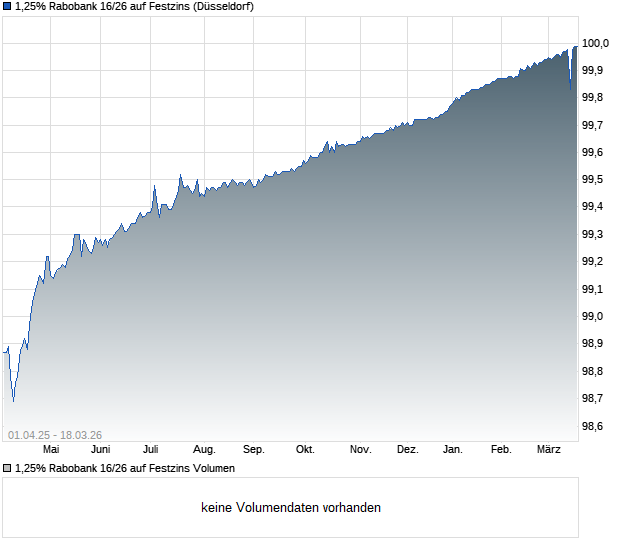Select the 'Mai' month label on the x-axis

(51, 450)
